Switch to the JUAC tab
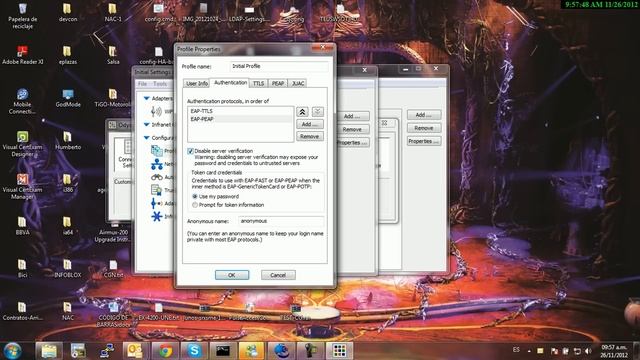 point(298,83)
